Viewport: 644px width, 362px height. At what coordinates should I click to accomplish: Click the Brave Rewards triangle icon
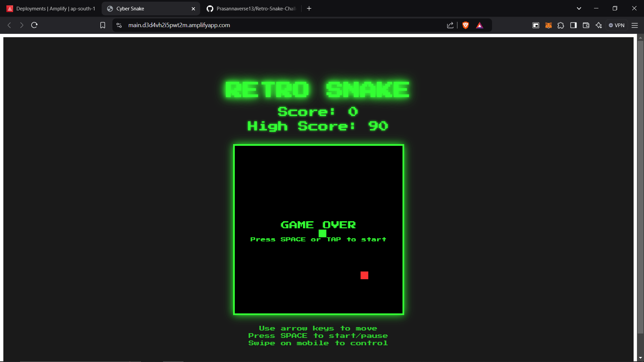coord(480,25)
